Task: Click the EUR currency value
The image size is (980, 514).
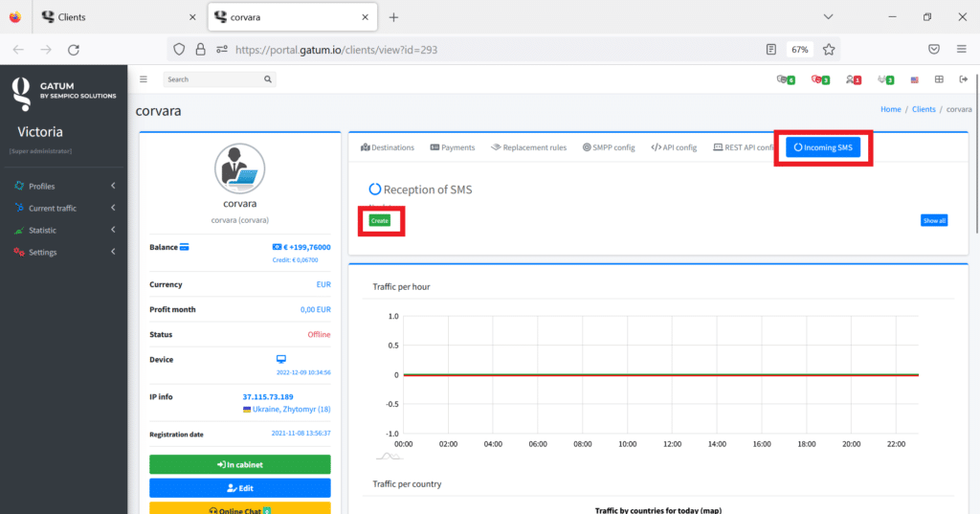Action: (x=323, y=284)
